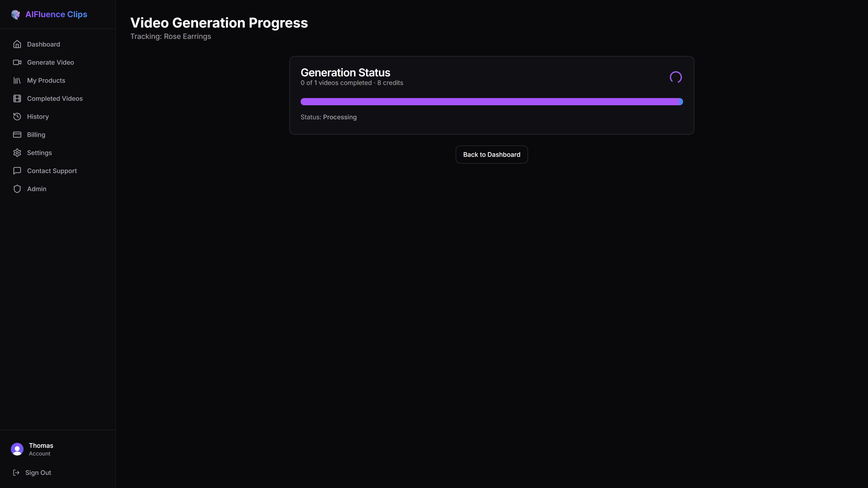Open Thomas Account details
Image resolution: width=868 pixels, height=488 pixels.
[41, 449]
